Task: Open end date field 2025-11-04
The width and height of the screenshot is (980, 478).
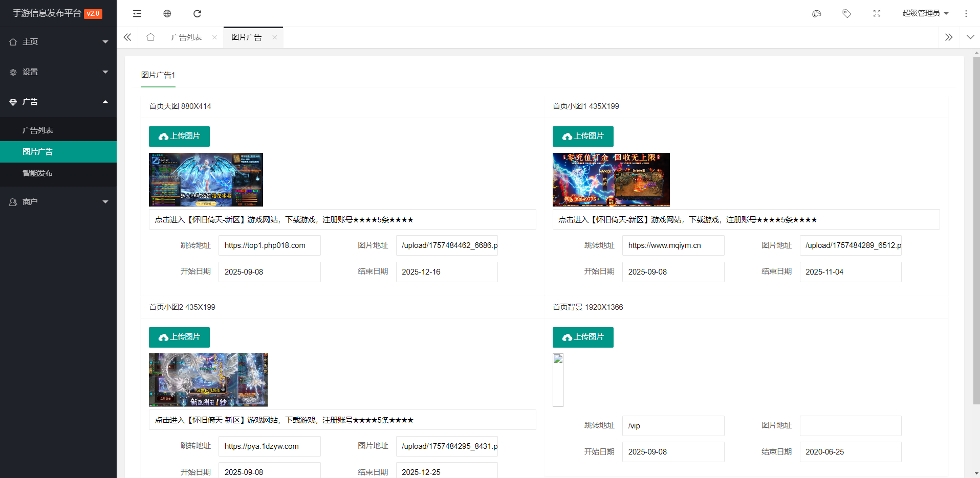Action: 851,272
